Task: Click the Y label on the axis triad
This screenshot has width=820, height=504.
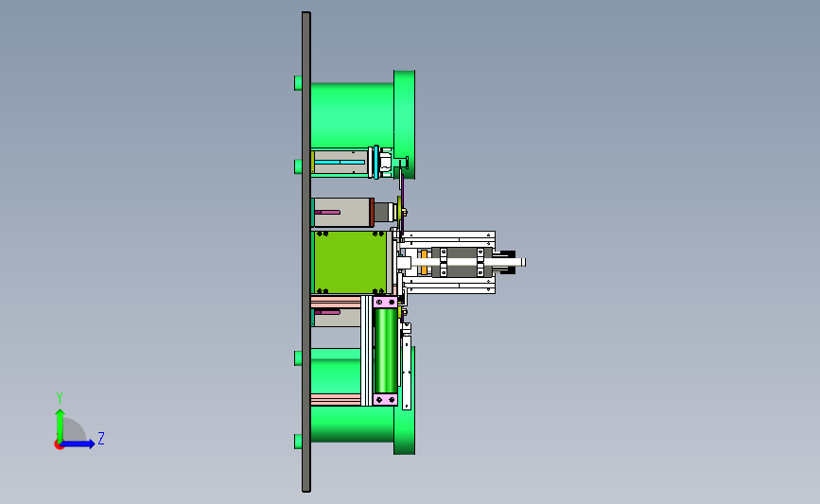Action: click(x=60, y=398)
